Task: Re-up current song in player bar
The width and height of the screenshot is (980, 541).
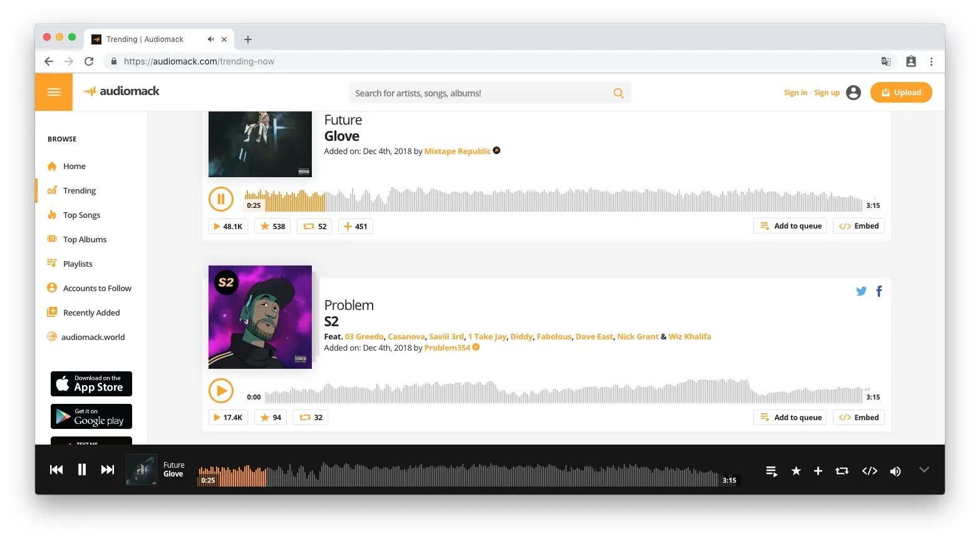Action: 842,471
